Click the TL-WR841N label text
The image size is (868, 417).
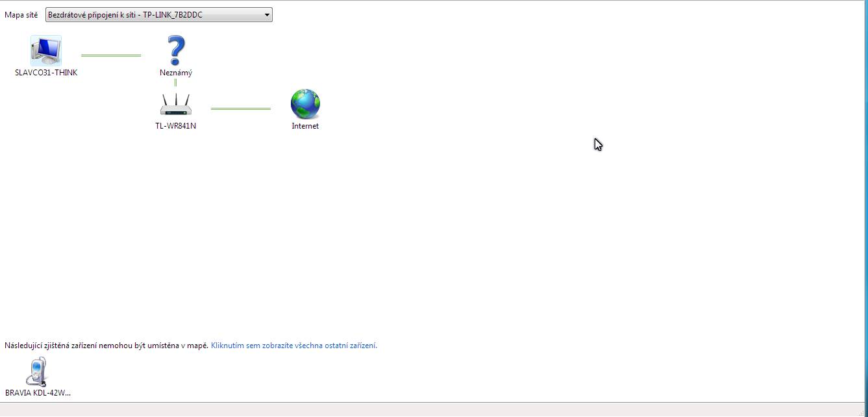tap(176, 126)
